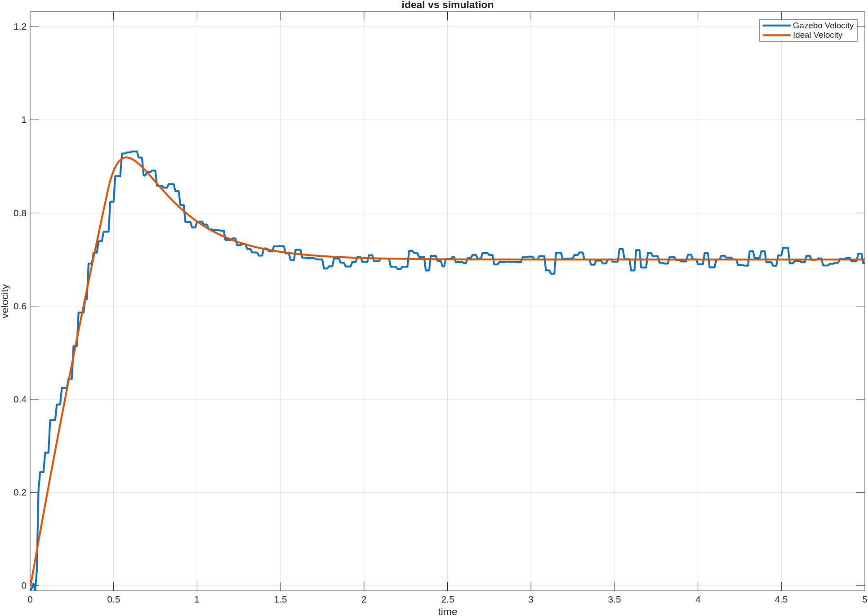
Task: Click the y-axis tick label 0.4
Action: click(x=20, y=399)
